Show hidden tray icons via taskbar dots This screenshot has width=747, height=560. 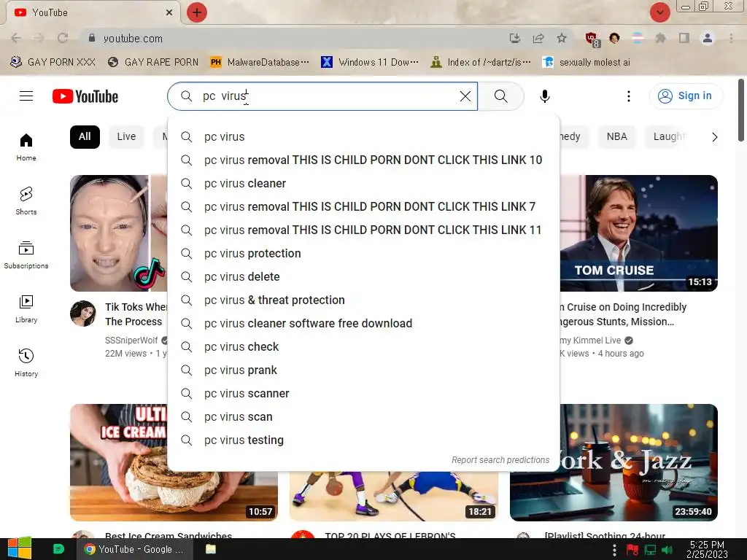coord(614,549)
